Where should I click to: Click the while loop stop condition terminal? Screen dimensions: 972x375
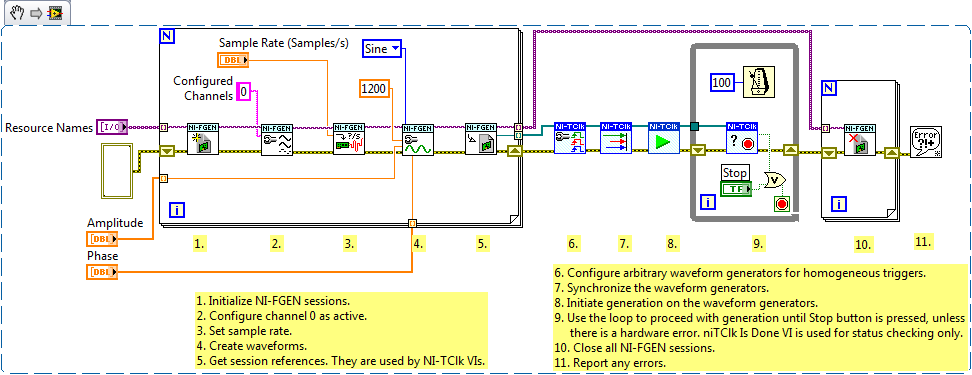pyautogui.click(x=782, y=205)
